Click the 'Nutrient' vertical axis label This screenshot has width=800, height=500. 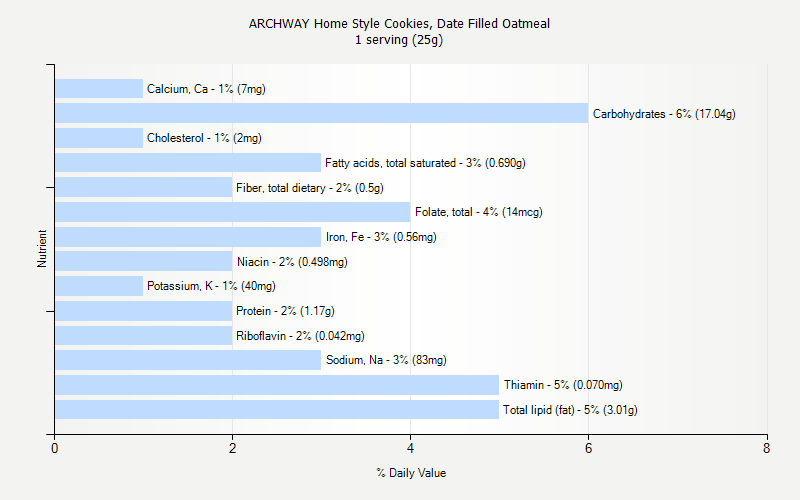pos(42,248)
